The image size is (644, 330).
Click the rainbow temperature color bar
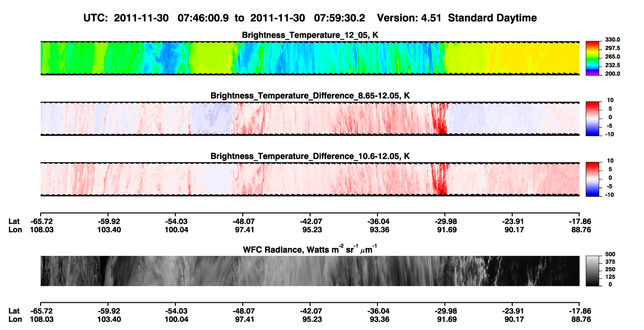click(x=593, y=58)
